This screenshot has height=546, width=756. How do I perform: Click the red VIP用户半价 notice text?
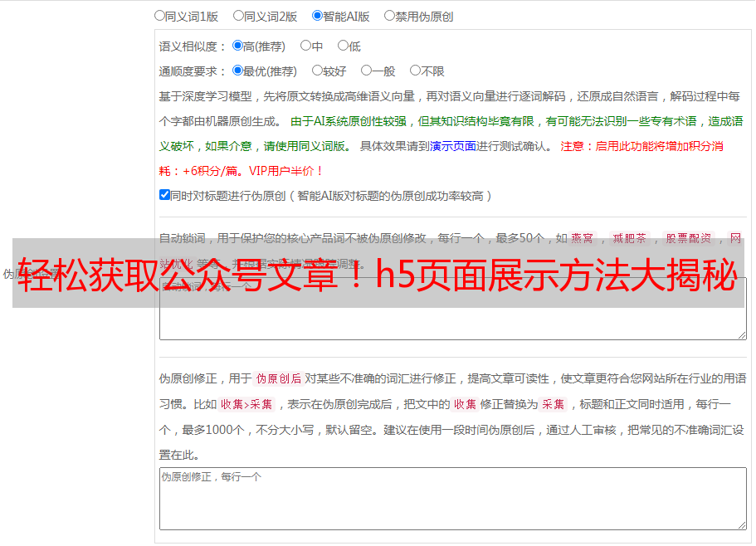(x=286, y=171)
